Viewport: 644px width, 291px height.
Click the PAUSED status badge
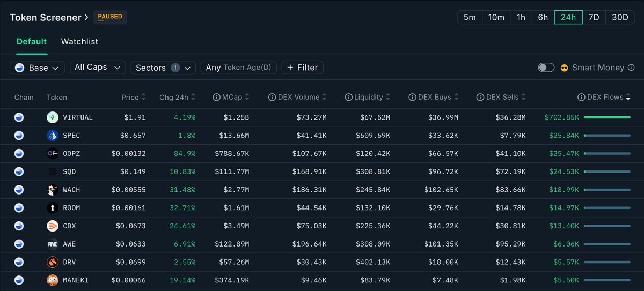pyautogui.click(x=110, y=17)
